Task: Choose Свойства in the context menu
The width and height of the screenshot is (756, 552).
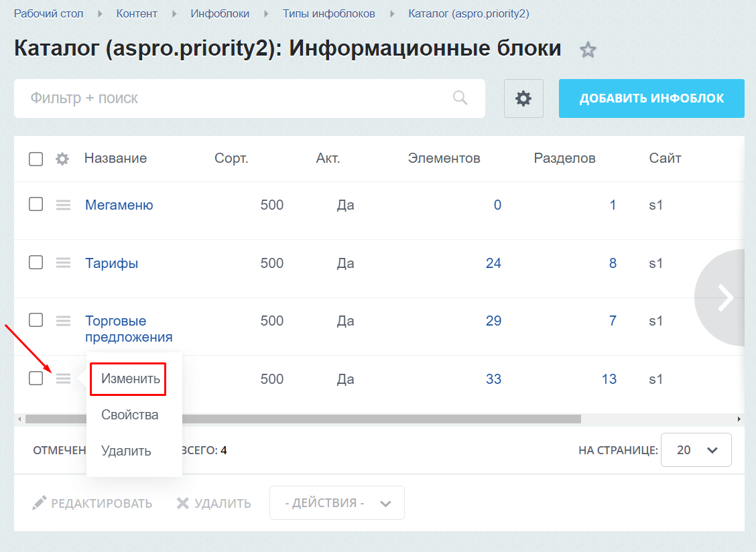Action: 130,415
